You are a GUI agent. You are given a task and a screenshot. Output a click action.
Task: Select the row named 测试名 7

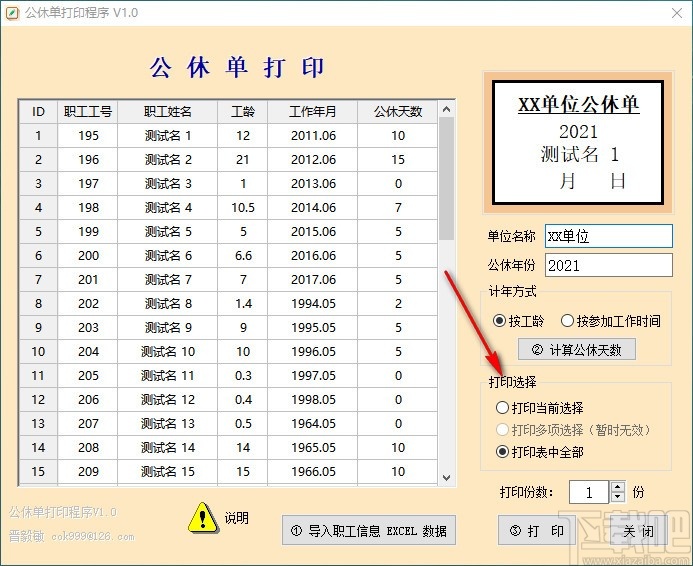(x=228, y=279)
